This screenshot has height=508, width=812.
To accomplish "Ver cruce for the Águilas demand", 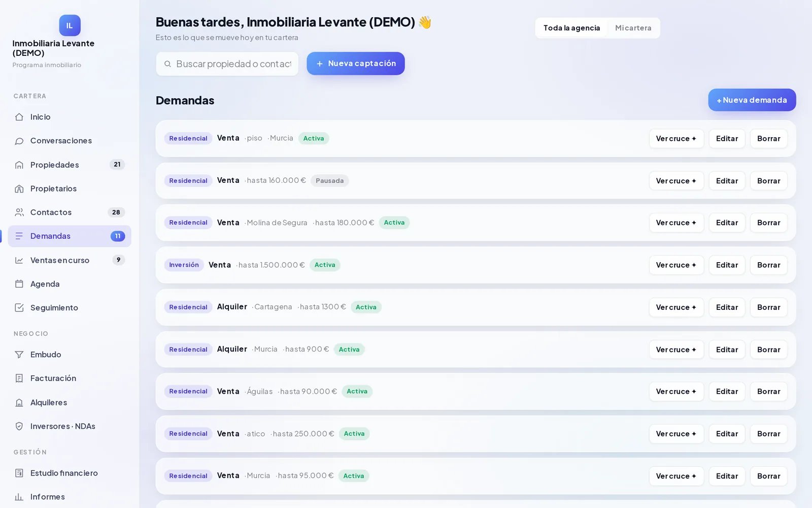I will click(676, 392).
